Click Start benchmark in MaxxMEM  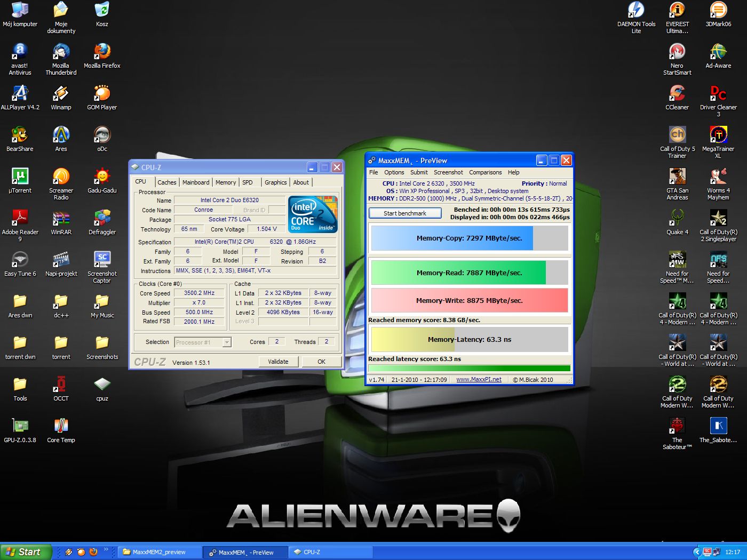[x=405, y=213]
